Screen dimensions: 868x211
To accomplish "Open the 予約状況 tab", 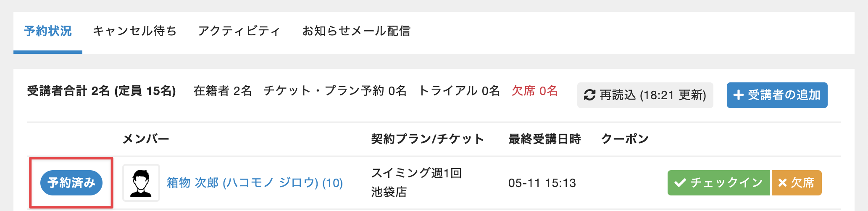I will (48, 31).
